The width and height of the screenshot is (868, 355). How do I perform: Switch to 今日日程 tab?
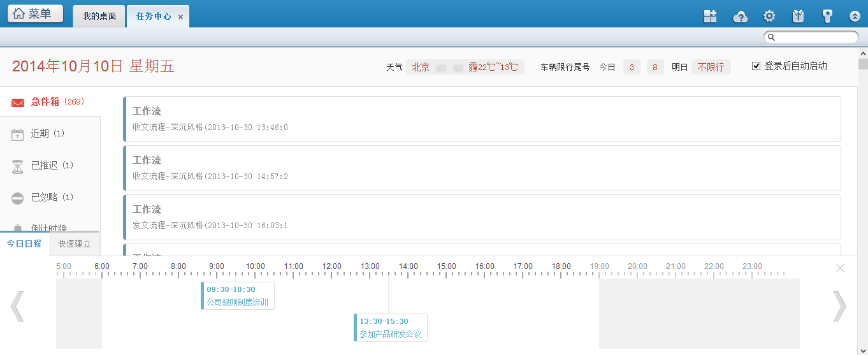click(x=24, y=243)
